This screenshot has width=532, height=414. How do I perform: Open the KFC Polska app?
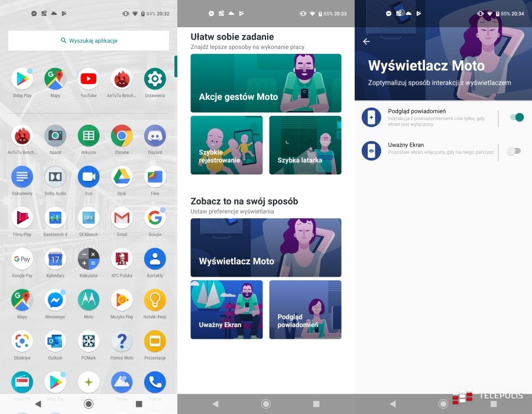click(x=121, y=260)
